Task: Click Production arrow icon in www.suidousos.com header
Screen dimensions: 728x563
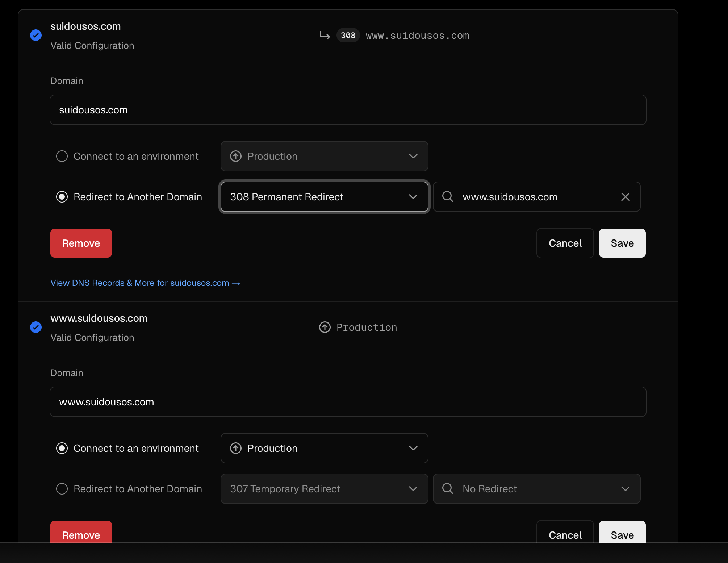Action: pos(325,327)
